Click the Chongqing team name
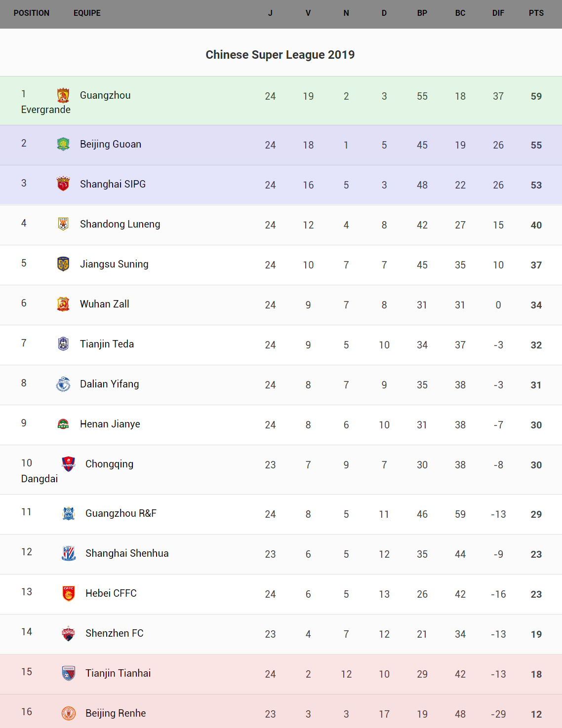 tap(109, 464)
